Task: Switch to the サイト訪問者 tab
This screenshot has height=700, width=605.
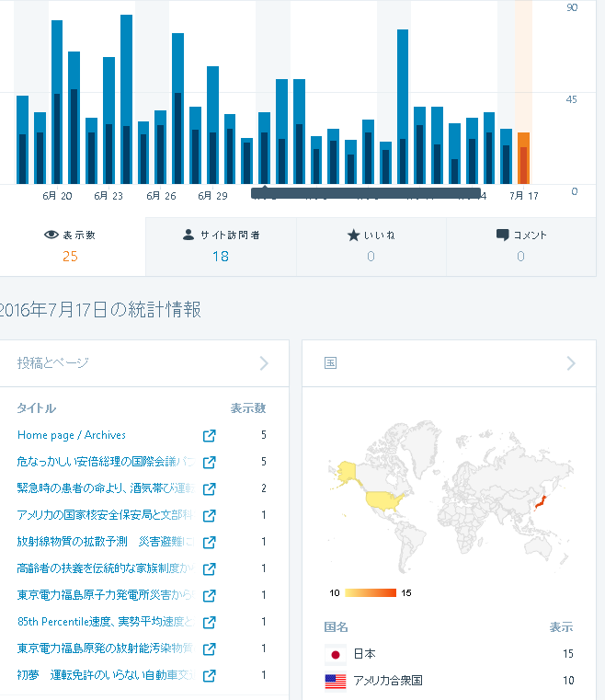Action: tap(221, 246)
